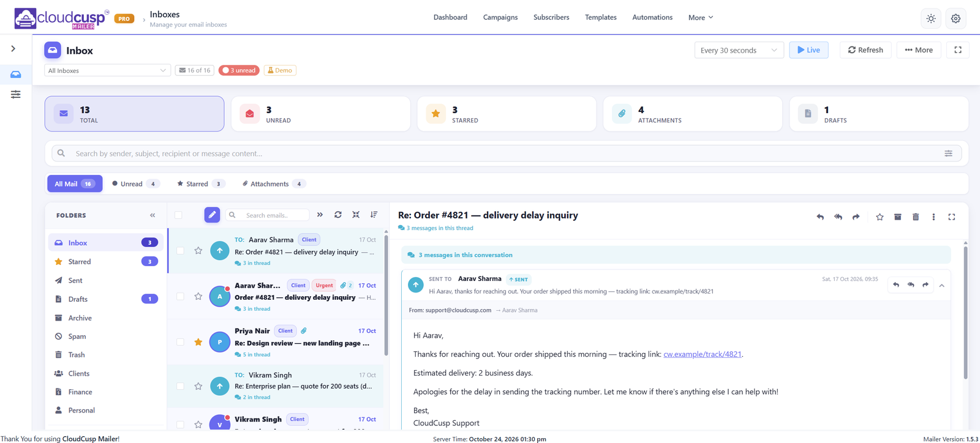Open the All Inboxes dropdown
The image size is (980, 443).
point(108,70)
